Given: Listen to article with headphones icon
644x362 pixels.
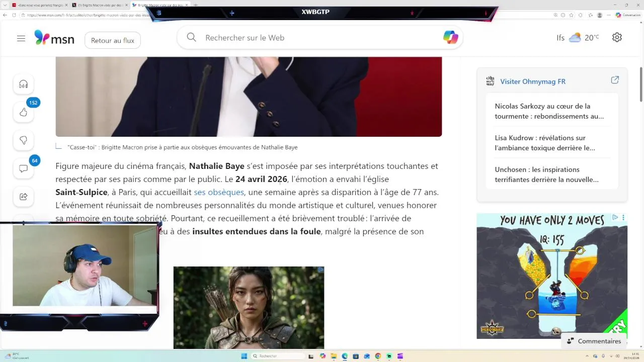Looking at the screenshot, I should (x=23, y=84).
